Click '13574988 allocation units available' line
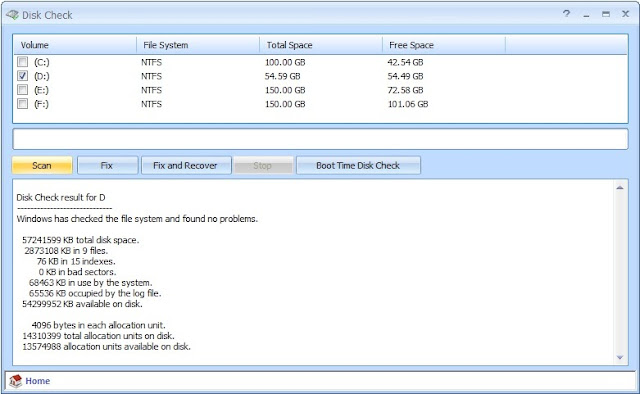Viewport: 640px width, 394px height. (x=107, y=346)
